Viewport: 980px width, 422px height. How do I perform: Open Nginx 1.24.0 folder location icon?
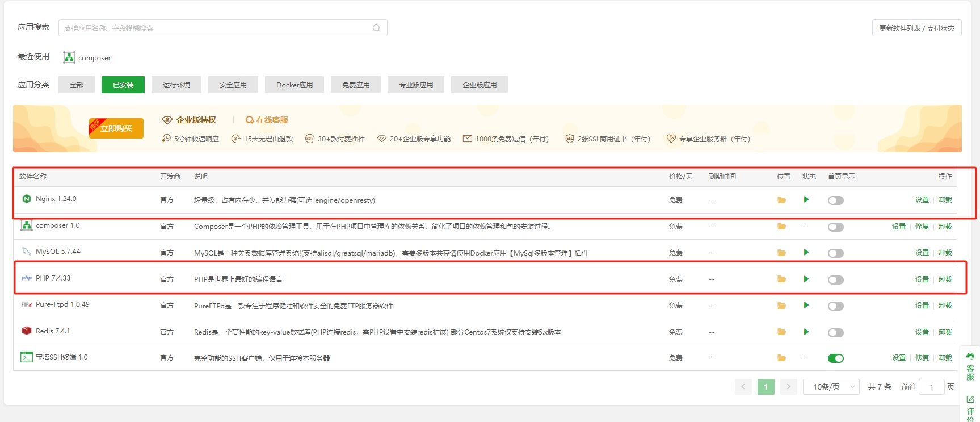(781, 200)
